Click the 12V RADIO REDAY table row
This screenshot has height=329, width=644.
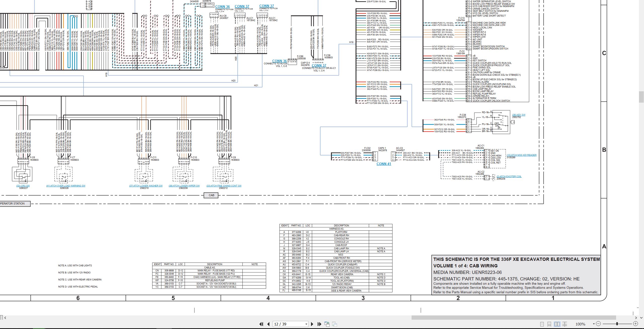click(x=336, y=284)
